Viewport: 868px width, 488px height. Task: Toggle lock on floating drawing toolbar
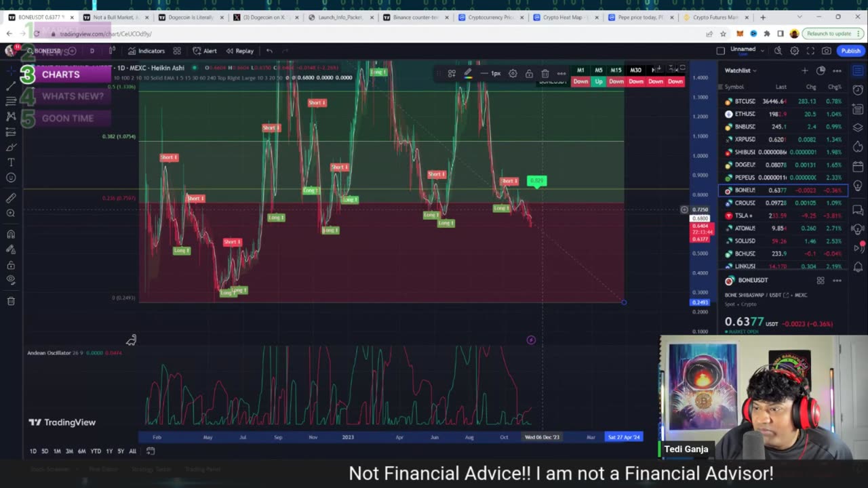529,73
